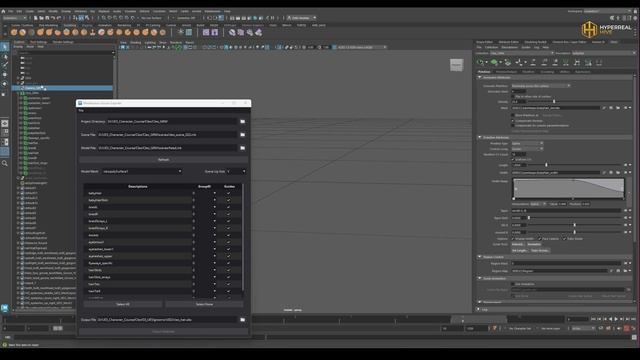640x360 pixels.
Task: Click the Select None button
Action: (x=204, y=304)
